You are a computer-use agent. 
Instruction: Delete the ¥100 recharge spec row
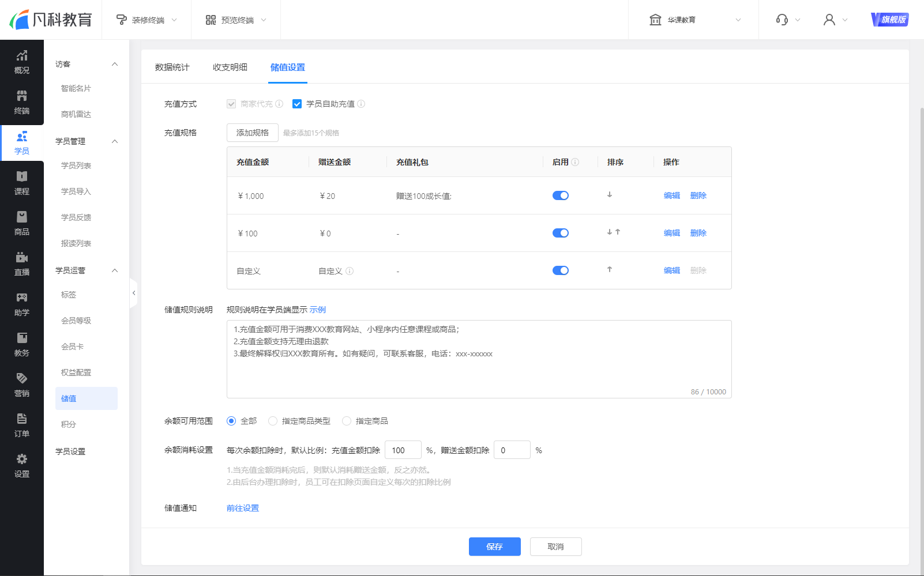click(x=698, y=233)
